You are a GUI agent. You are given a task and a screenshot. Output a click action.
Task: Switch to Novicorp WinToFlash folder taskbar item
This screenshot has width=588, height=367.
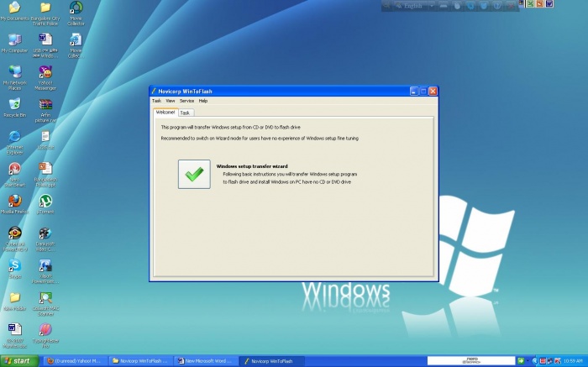(140, 361)
